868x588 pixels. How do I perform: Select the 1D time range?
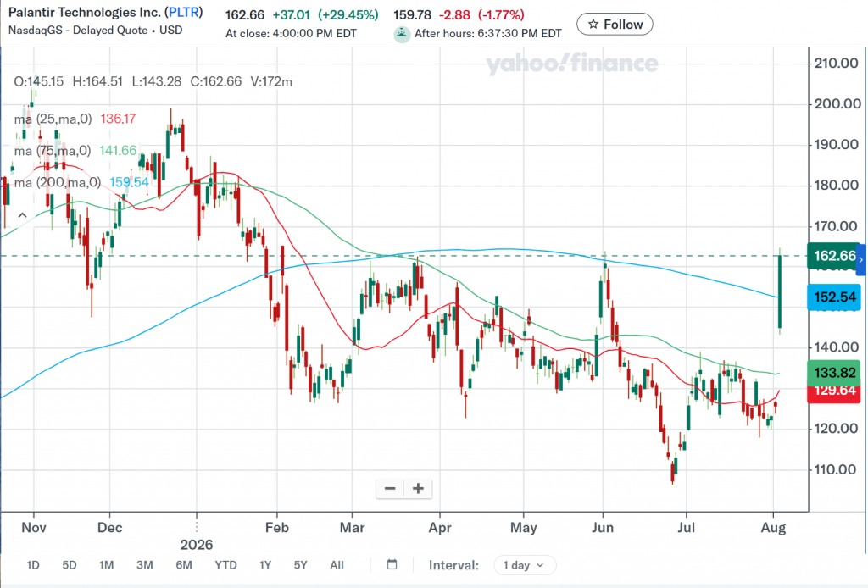point(33,565)
